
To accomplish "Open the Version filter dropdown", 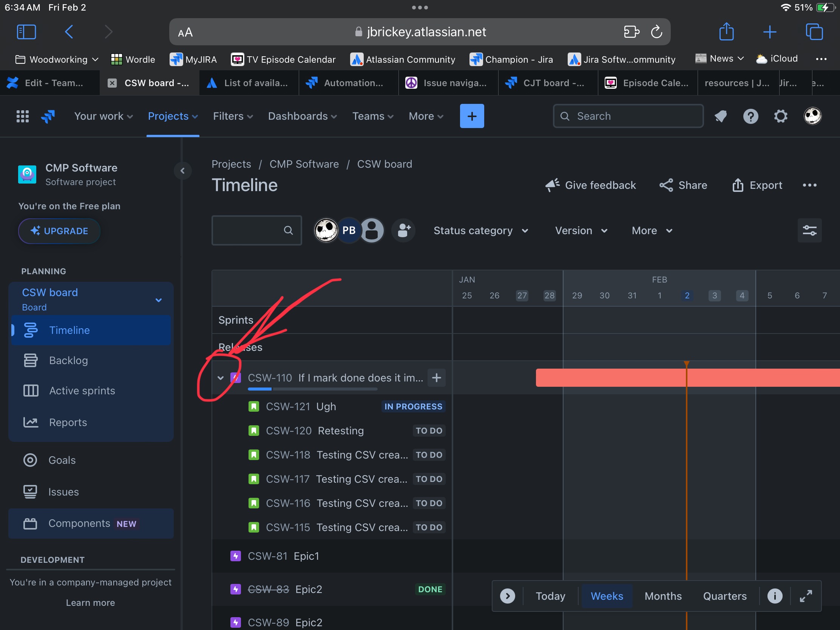I will (580, 230).
